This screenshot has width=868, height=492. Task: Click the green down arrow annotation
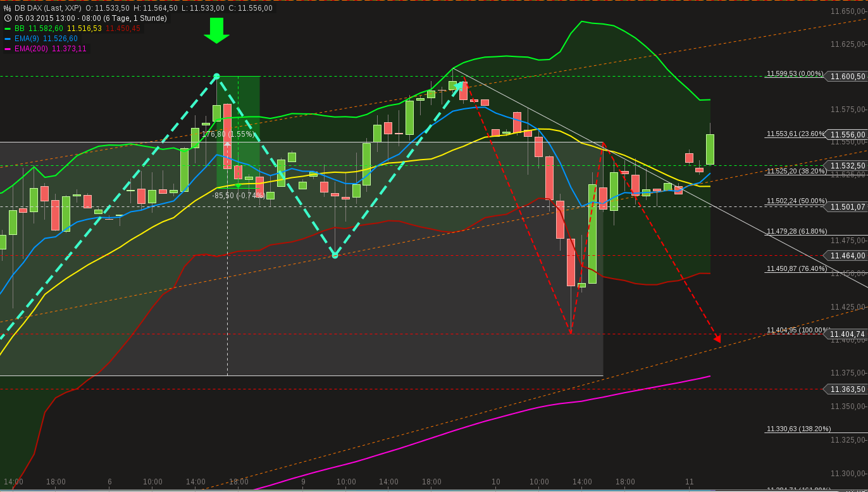point(216,30)
